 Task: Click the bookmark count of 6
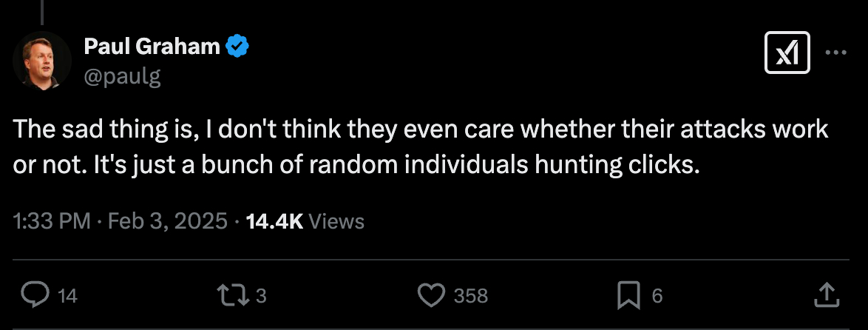point(657,297)
